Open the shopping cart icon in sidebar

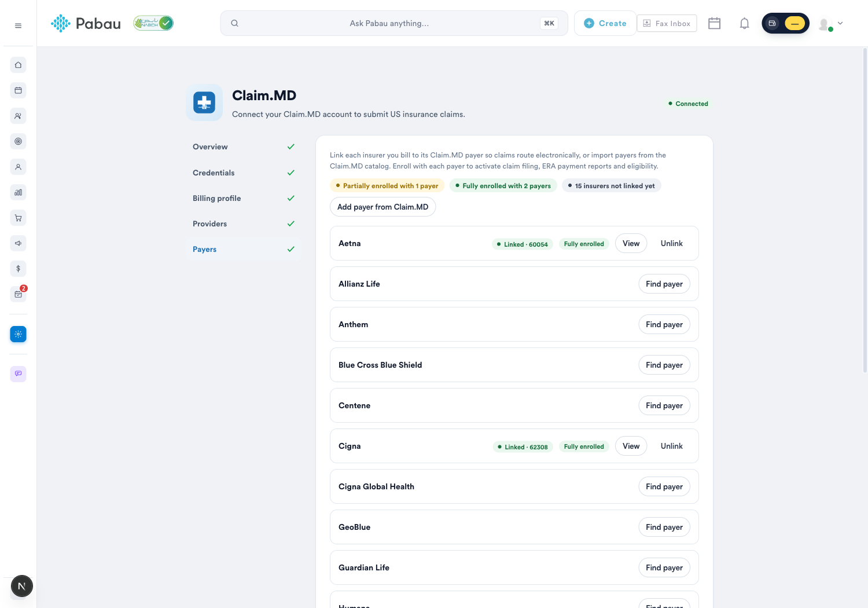point(18,218)
